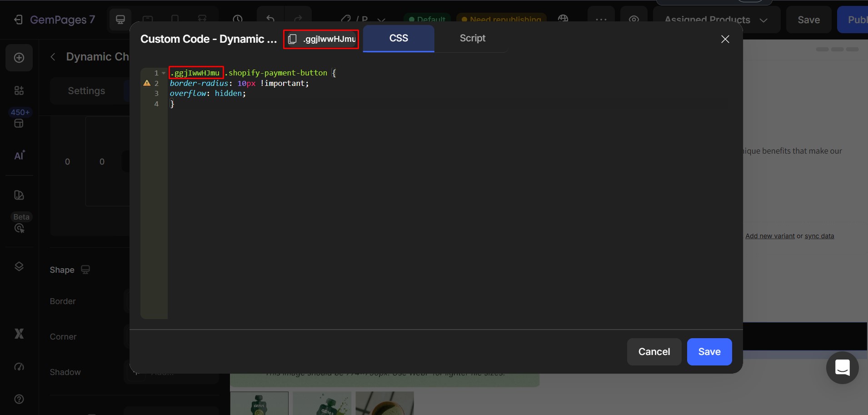868x415 pixels.
Task: Open the globe language icon
Action: click(x=563, y=19)
